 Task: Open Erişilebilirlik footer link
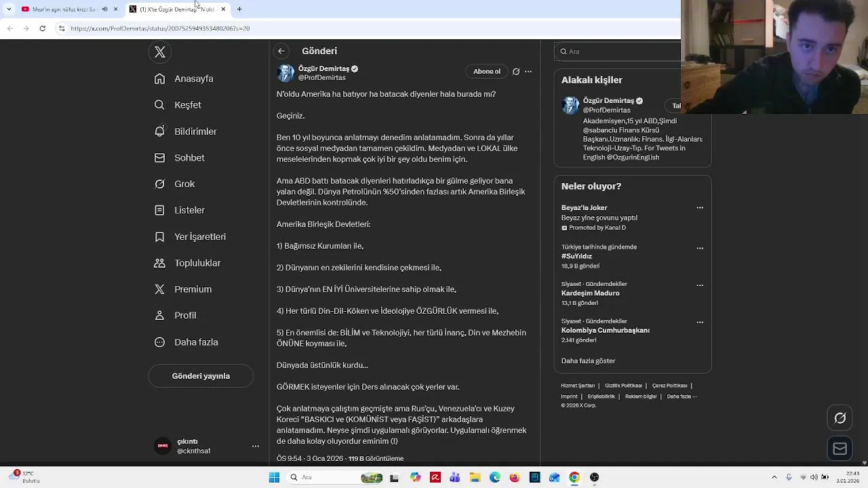[601, 396]
